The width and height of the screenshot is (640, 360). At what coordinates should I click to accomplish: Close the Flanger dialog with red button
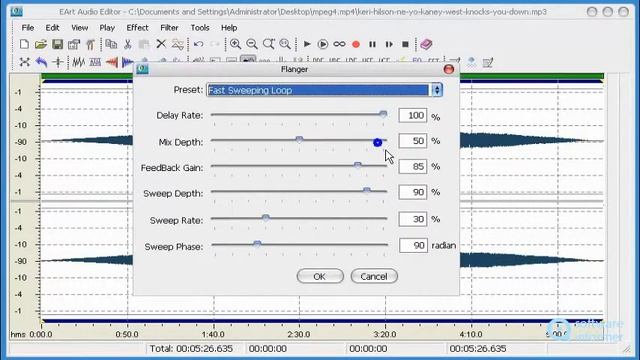pyautogui.click(x=449, y=69)
